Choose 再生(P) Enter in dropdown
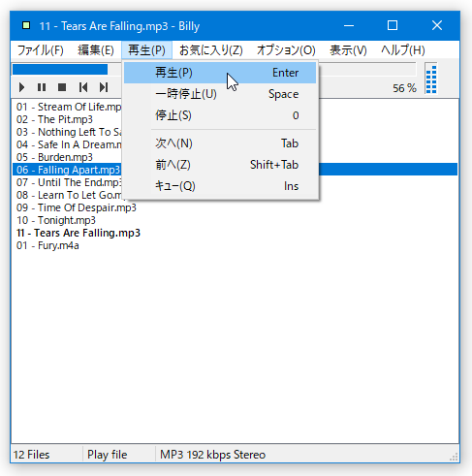This screenshot has width=472, height=476. click(220, 73)
